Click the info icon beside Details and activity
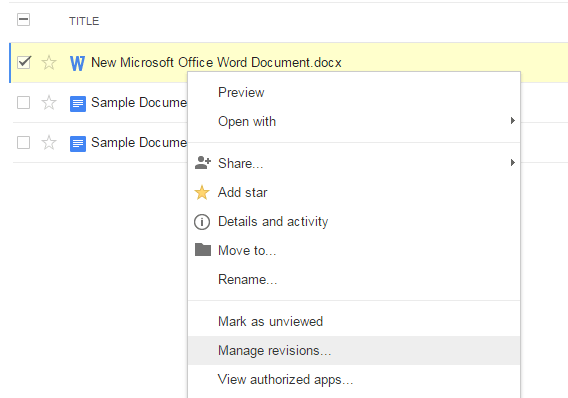 pyautogui.click(x=202, y=222)
